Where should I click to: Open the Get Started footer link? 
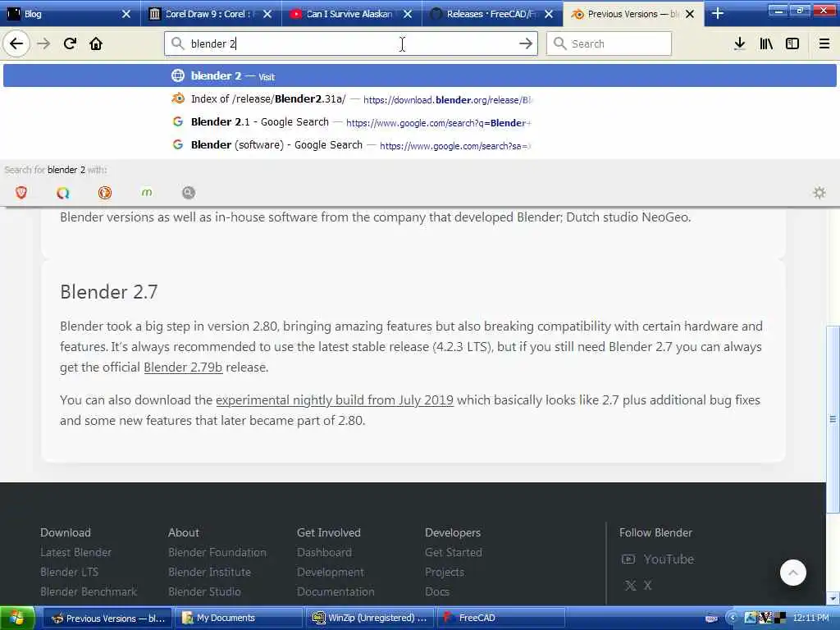pos(453,552)
